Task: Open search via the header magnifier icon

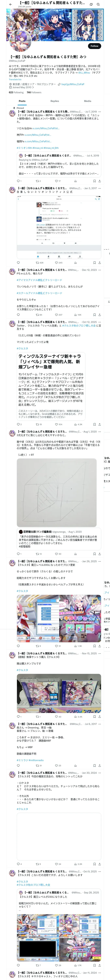Action: [98, 4]
